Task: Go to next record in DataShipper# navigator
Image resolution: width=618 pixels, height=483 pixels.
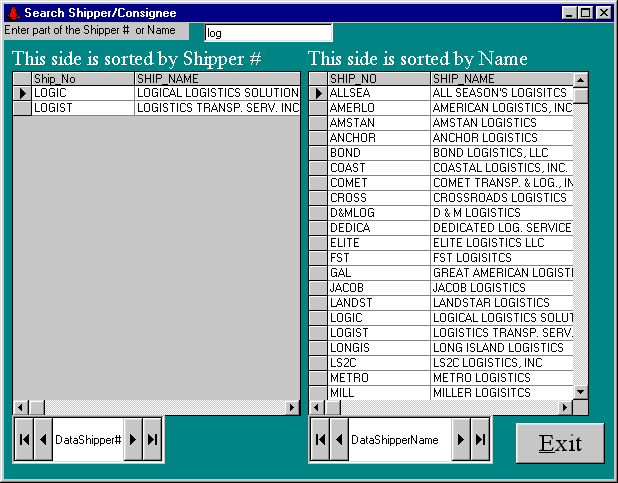Action: [133, 440]
